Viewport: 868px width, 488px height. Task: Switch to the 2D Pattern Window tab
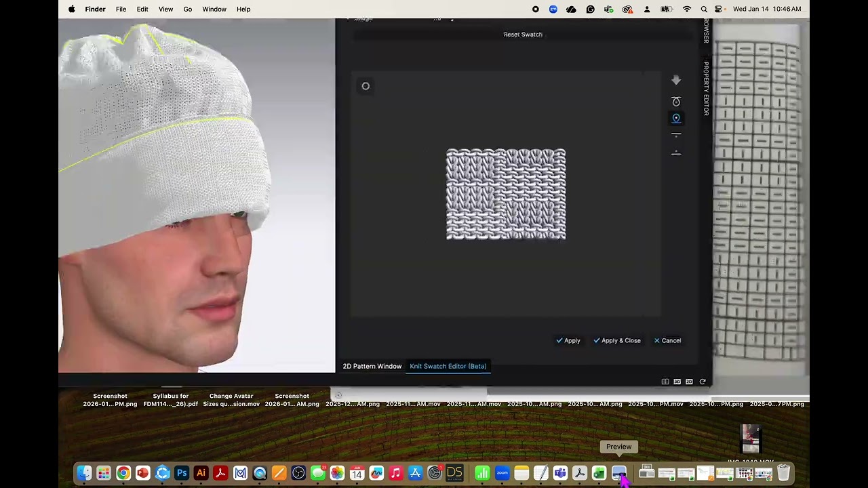(372, 366)
